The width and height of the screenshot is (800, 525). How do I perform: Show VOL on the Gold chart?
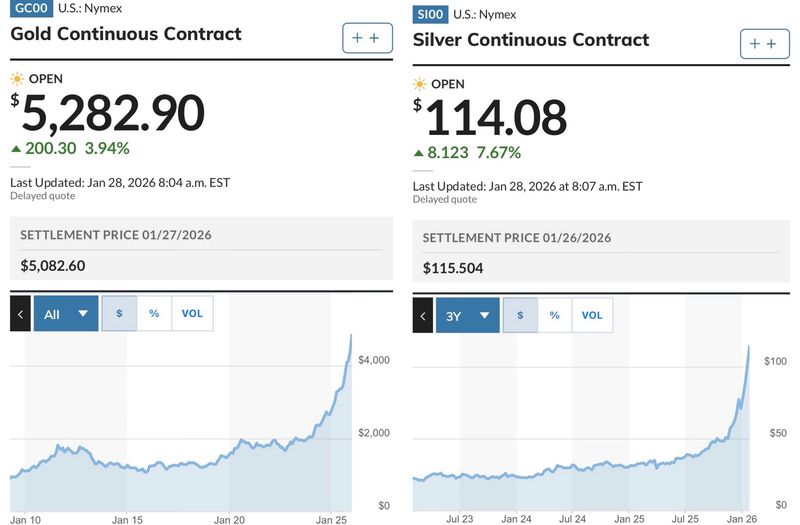coord(192,314)
